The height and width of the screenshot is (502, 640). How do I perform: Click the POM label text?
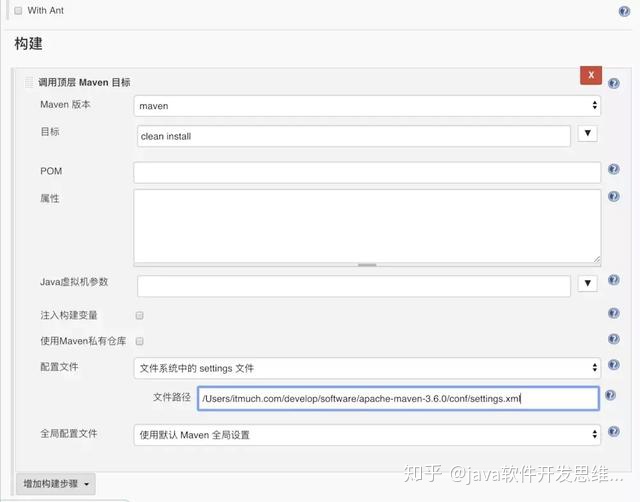(x=51, y=171)
